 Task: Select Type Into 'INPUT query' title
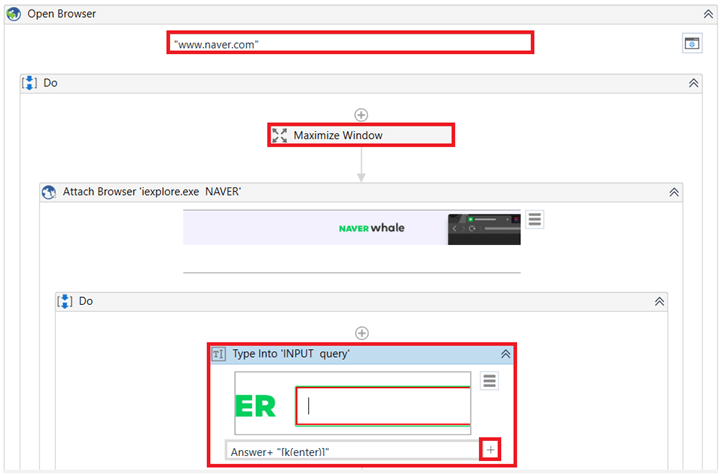291,354
